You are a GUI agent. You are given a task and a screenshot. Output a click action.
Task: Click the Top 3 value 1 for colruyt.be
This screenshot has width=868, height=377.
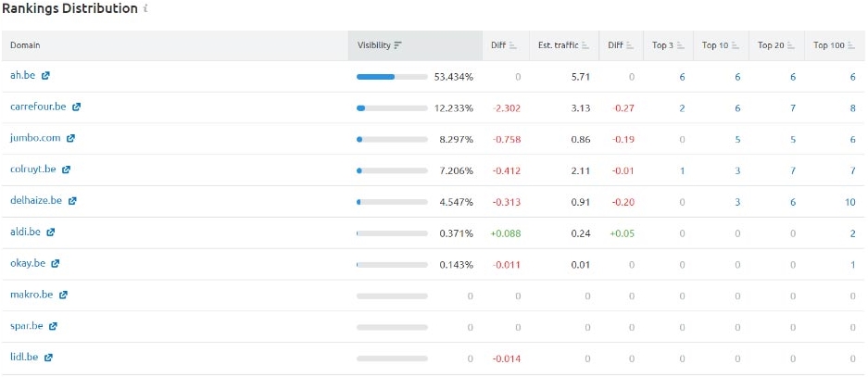coord(682,171)
